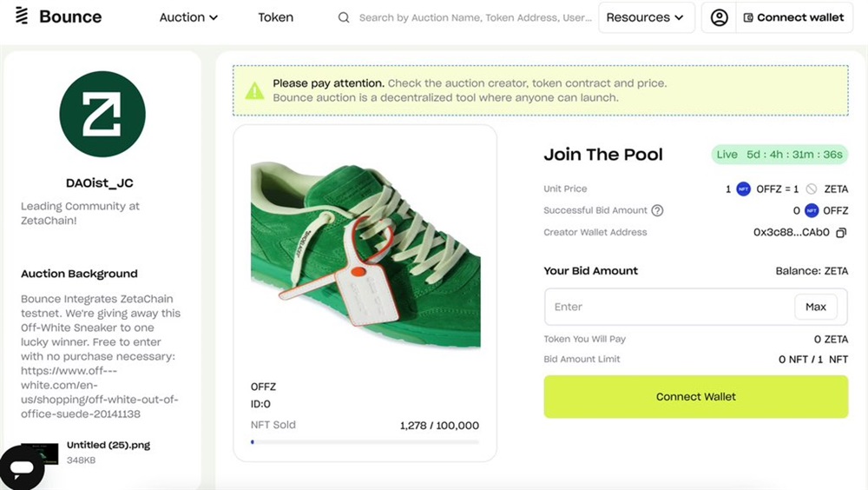Viewport: 868px width, 490px height.
Task: Open the chat support bubble
Action: click(x=22, y=467)
